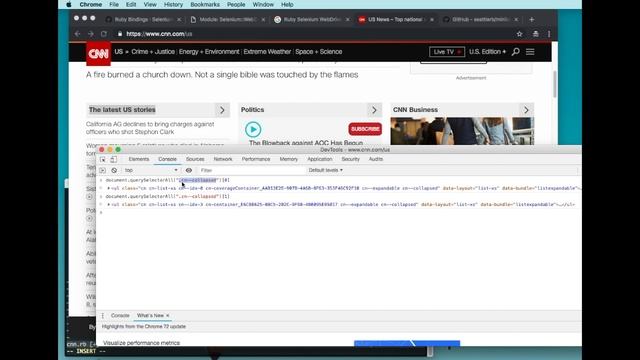Click the live expression eye icon

click(x=189, y=170)
